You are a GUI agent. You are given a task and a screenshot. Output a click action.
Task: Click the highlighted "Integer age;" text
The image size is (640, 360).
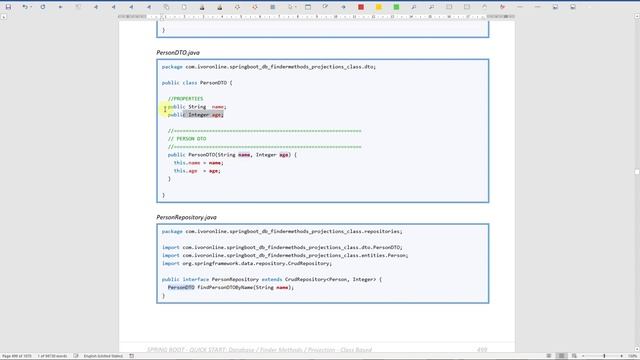205,115
